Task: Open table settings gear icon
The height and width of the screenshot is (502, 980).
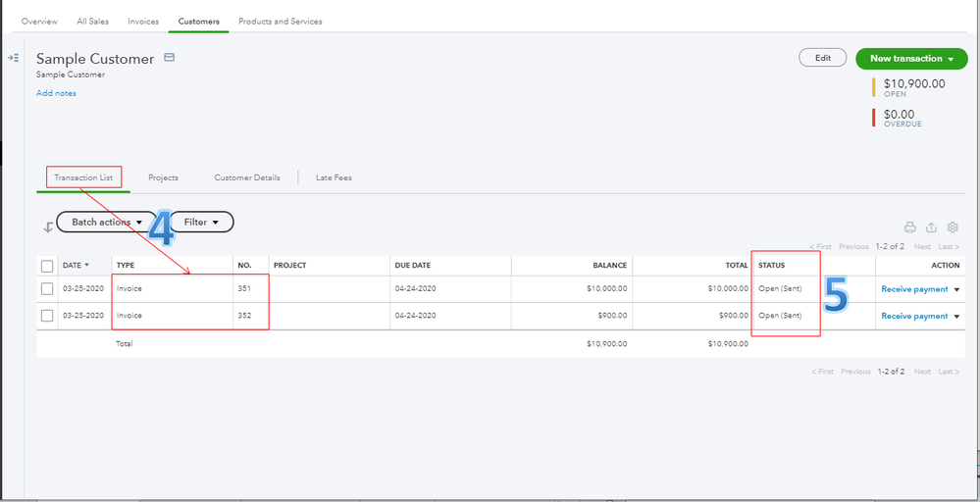Action: 953,227
